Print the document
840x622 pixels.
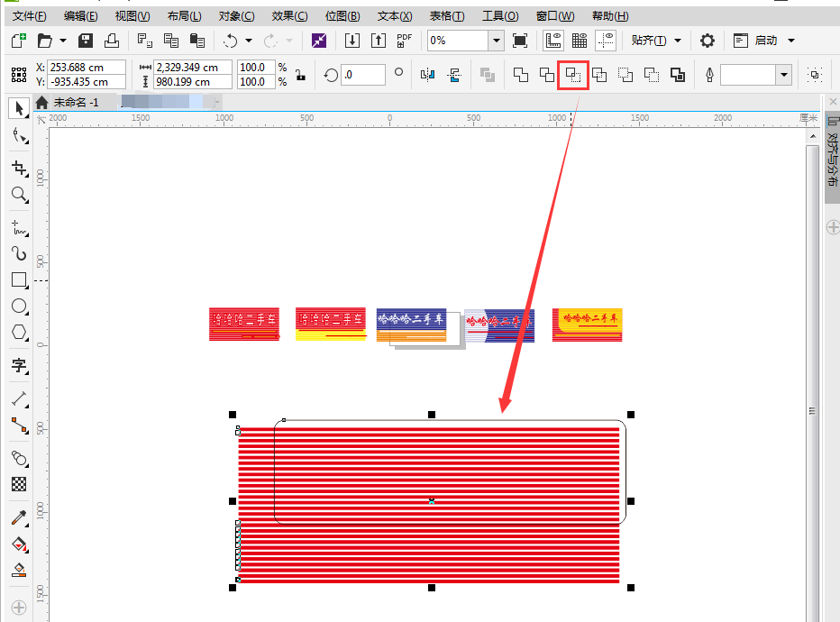112,41
